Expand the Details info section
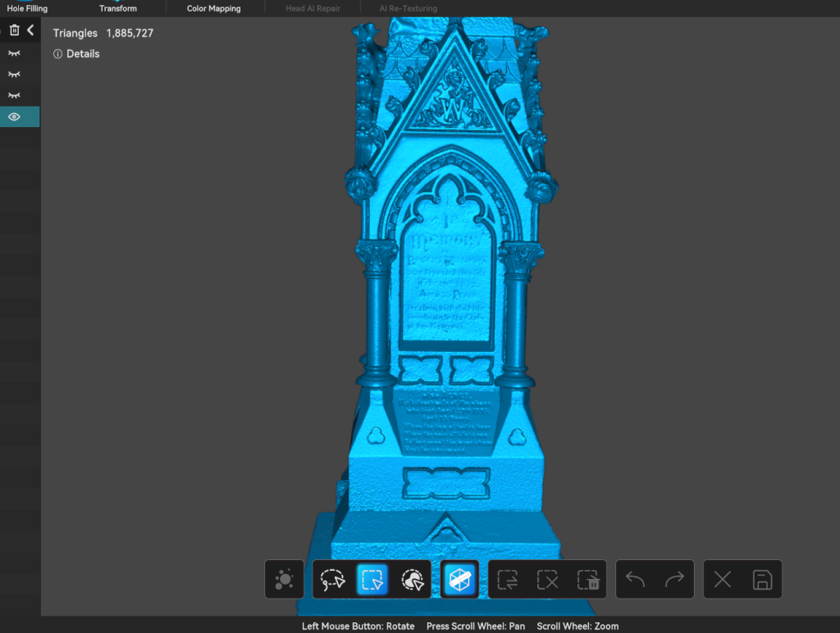Viewport: 840px width, 633px height. 76,54
